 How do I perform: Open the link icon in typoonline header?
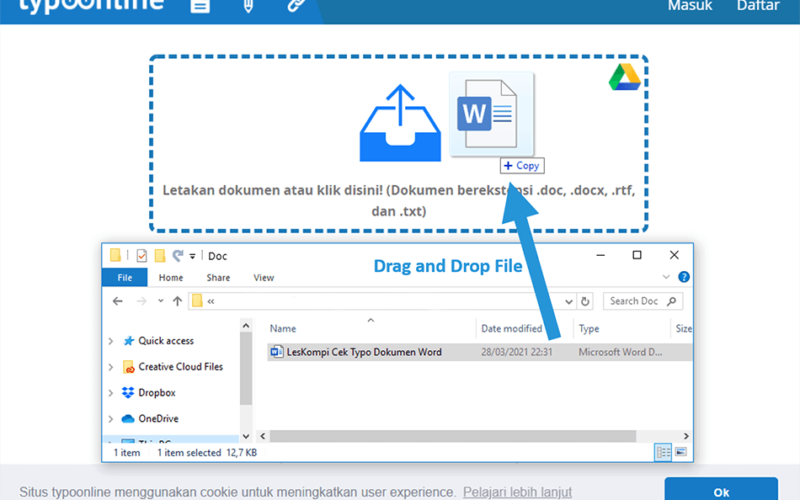[x=296, y=5]
